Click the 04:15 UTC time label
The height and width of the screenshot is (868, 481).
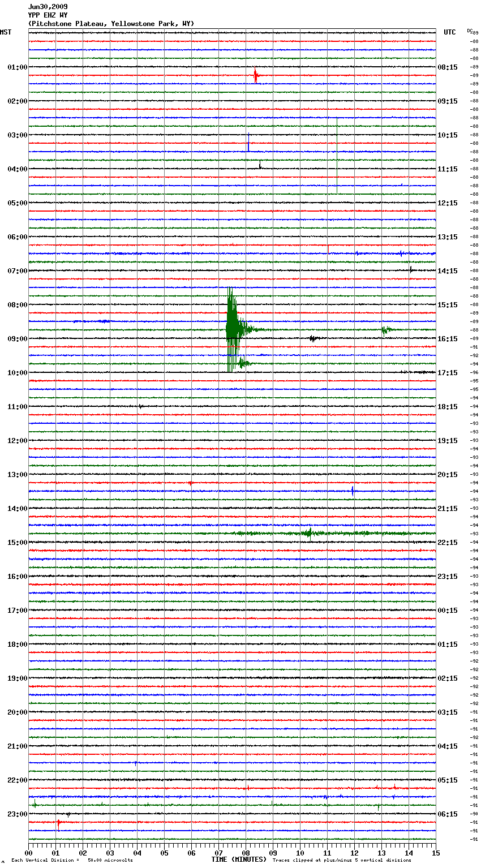[x=448, y=746]
